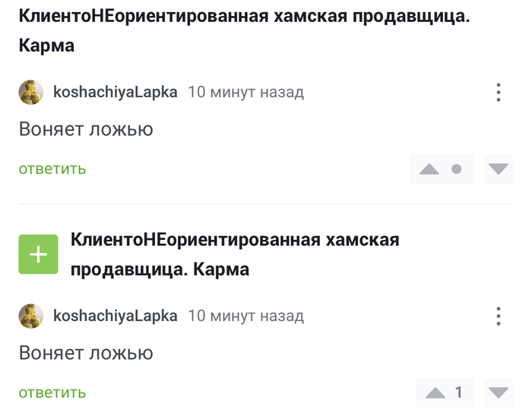Click koshachiyaLapka avatar in bottom comment
532x413 pixels.
click(31, 316)
